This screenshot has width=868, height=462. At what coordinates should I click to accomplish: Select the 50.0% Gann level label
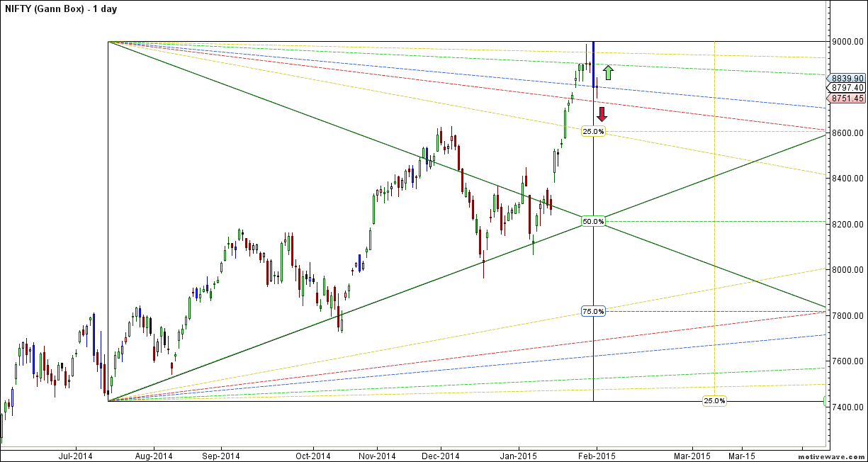593,221
